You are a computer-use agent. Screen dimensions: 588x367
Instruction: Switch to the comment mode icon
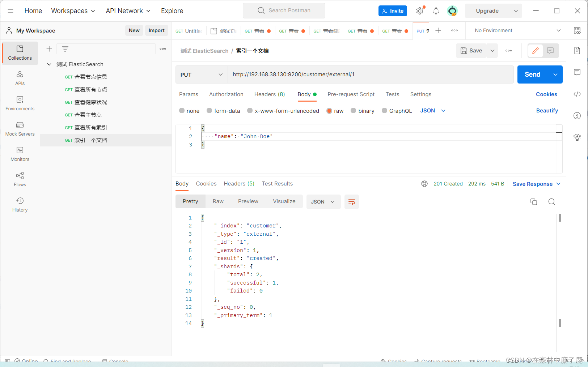point(550,51)
